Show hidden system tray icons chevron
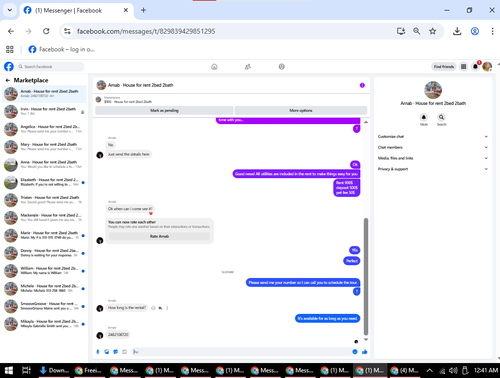Viewport: 500px width, 378px height. (430, 370)
